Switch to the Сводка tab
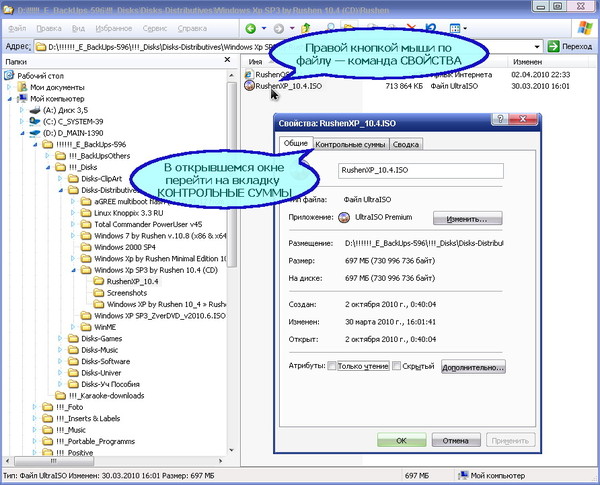Screen dimensions: 600x485 coord(406,145)
